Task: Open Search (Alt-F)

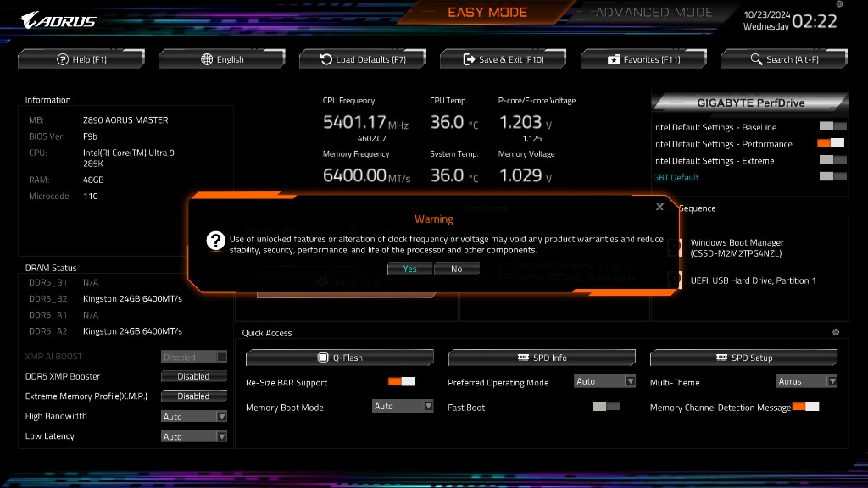Action: coord(784,59)
